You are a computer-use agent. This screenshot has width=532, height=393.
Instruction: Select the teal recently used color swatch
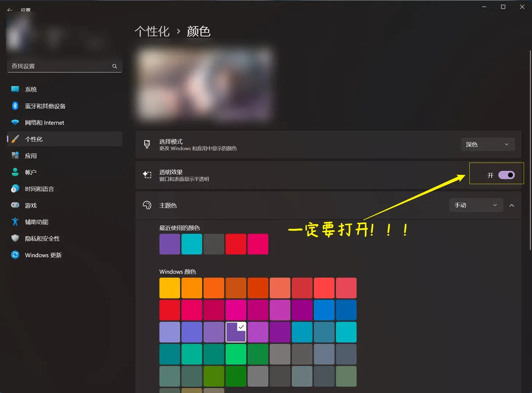click(192, 244)
